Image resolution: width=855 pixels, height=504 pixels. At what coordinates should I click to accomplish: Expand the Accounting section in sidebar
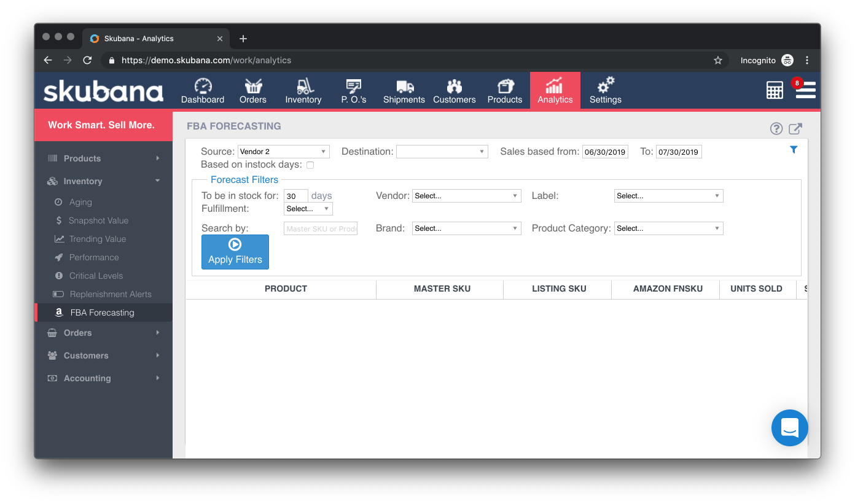tap(103, 378)
